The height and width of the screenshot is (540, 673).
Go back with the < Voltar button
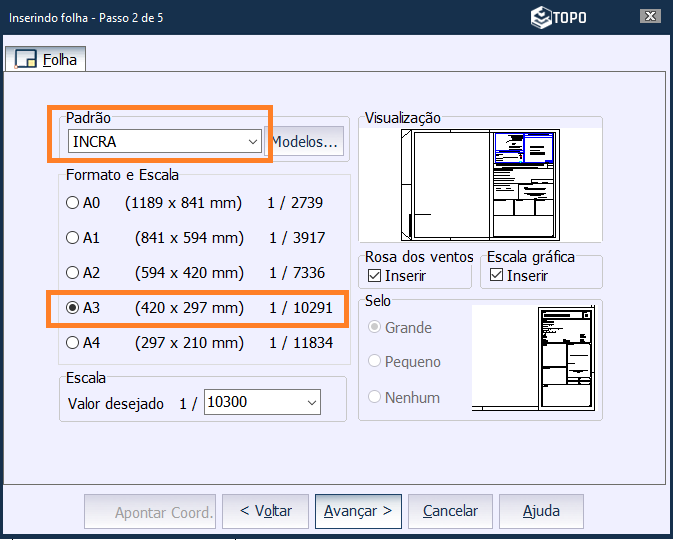[x=265, y=511]
